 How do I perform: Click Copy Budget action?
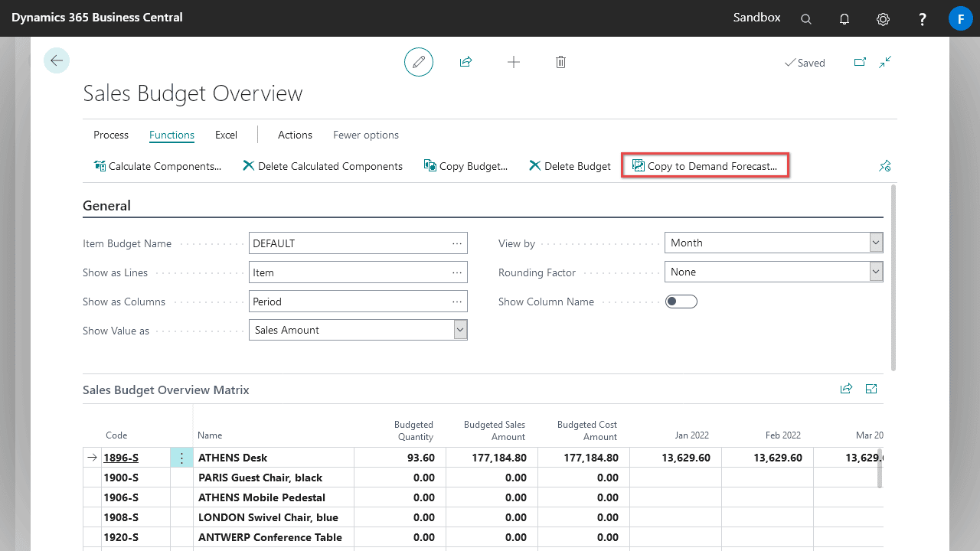pos(465,166)
